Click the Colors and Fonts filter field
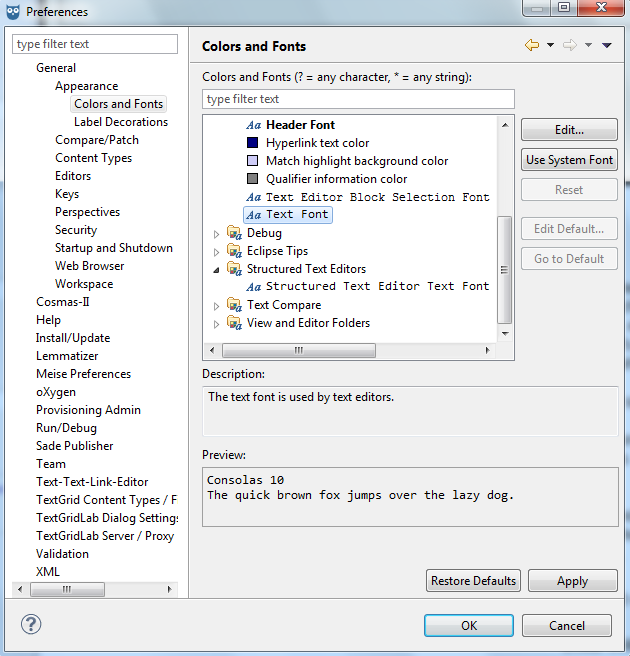Image resolution: width=630 pixels, height=656 pixels. tap(358, 99)
